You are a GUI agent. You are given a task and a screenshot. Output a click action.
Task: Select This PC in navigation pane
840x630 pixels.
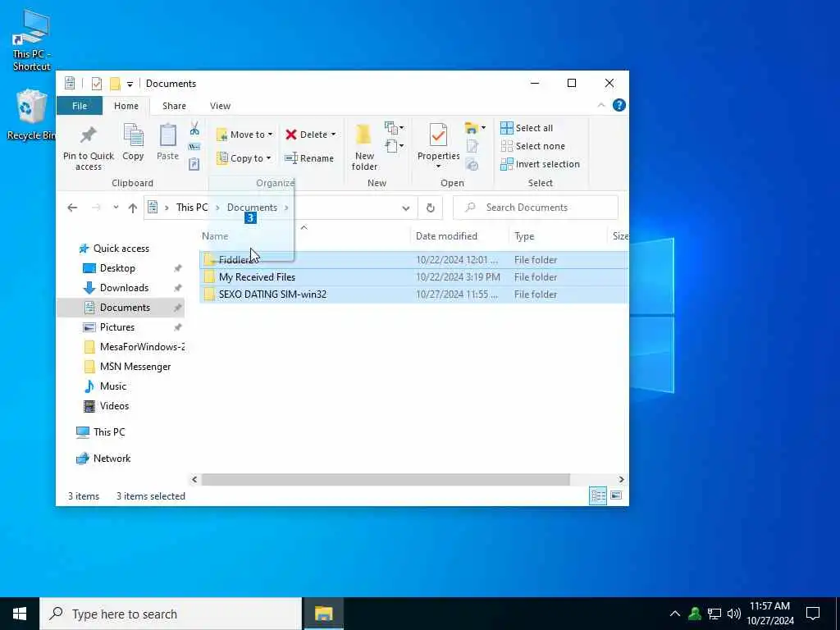[109, 432]
